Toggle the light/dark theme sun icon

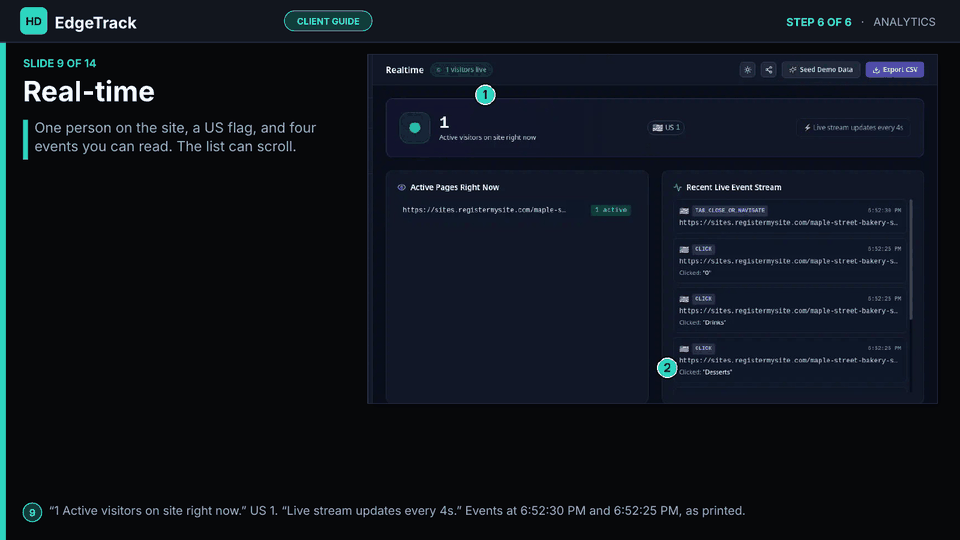[748, 70]
